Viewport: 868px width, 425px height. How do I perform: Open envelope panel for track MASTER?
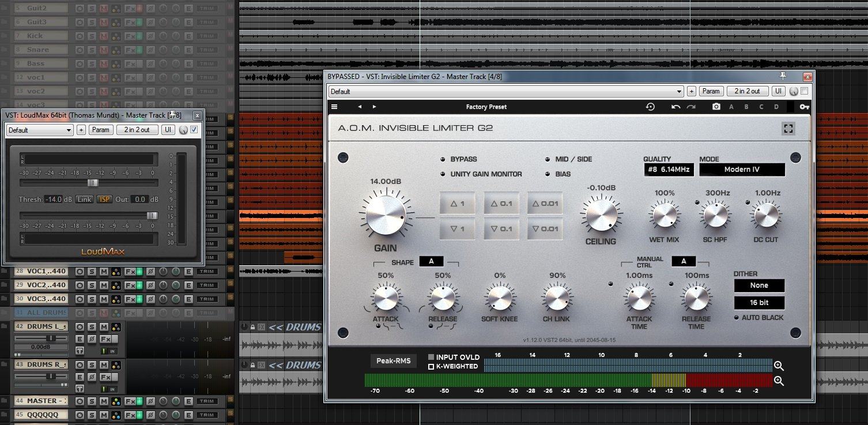click(x=188, y=401)
